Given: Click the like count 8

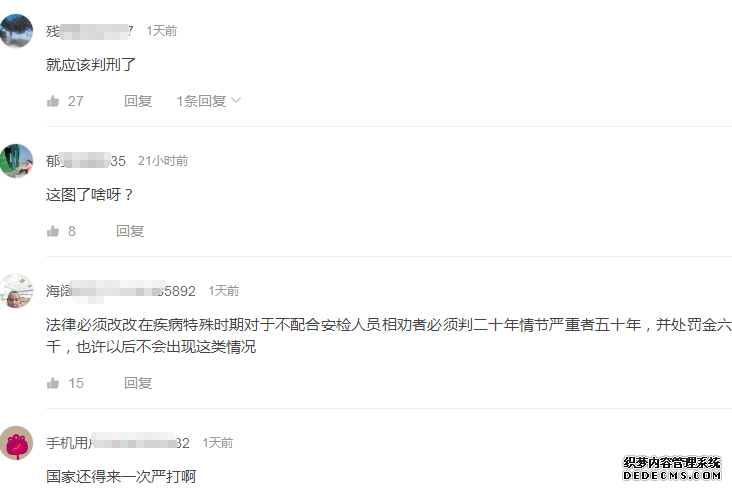Looking at the screenshot, I should tap(72, 231).
